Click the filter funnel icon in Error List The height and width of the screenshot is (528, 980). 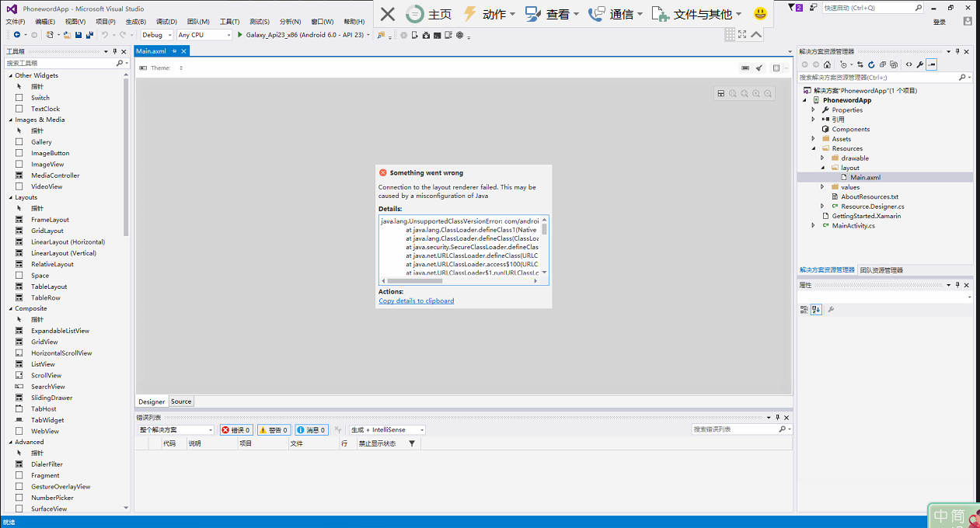coord(412,443)
